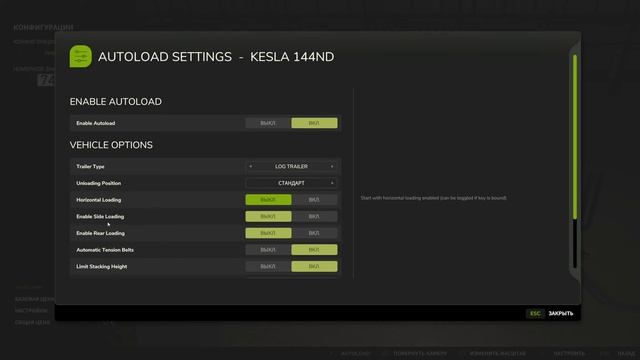Close the dialog with ЗАКРЫТЬ
This screenshot has width=640, height=360.
tap(561, 313)
